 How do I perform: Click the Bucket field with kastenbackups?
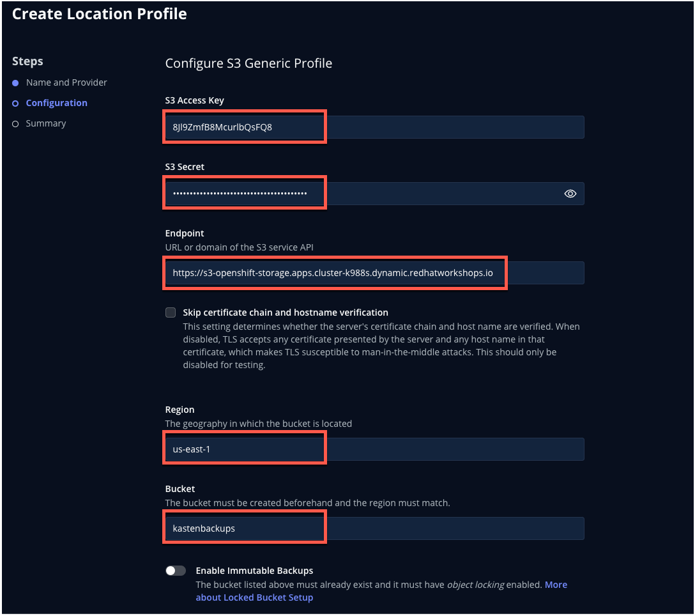coord(374,528)
